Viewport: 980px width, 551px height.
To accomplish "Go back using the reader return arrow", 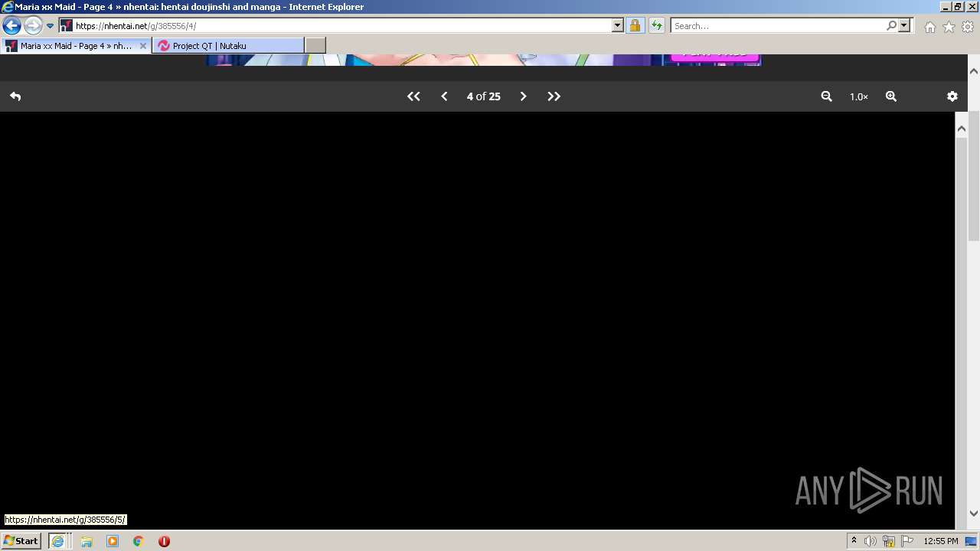I will (15, 96).
